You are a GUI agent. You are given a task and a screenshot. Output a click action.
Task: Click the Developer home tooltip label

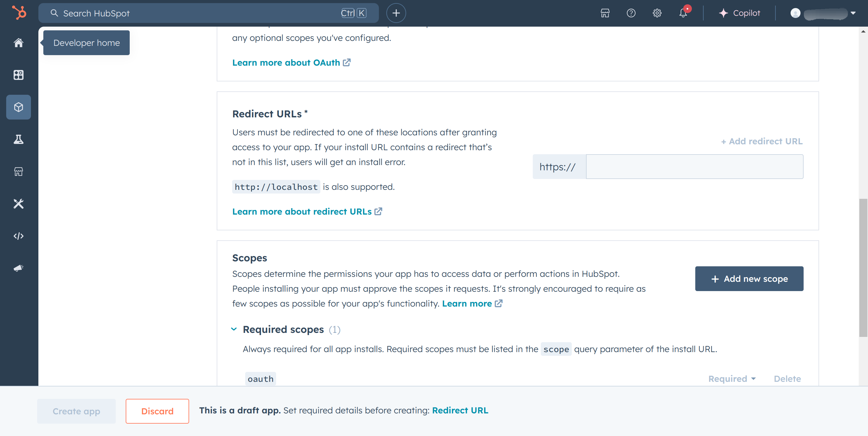click(87, 43)
